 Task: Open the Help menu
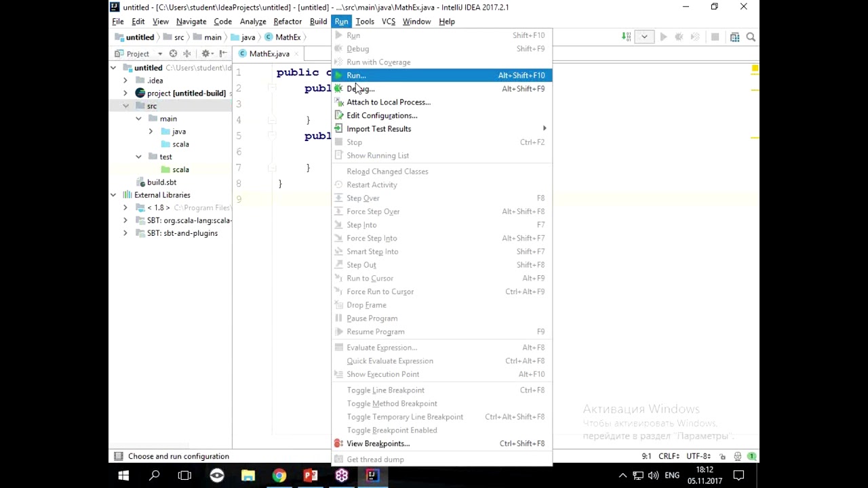pos(447,22)
